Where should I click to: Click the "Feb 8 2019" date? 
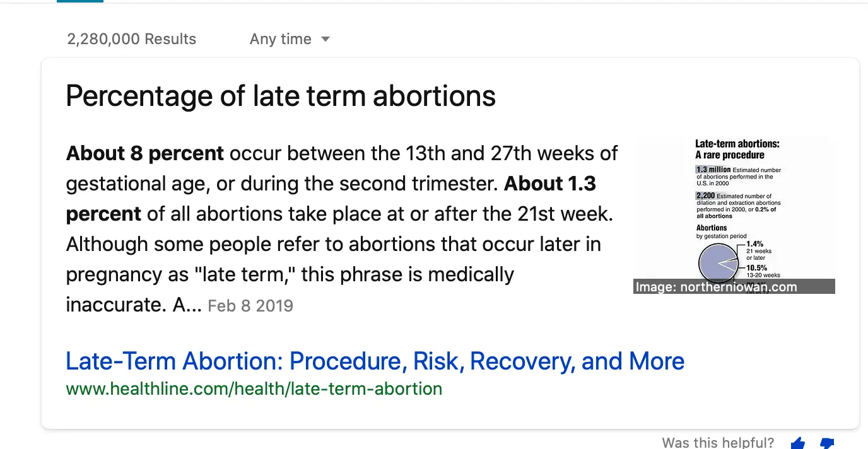click(250, 306)
